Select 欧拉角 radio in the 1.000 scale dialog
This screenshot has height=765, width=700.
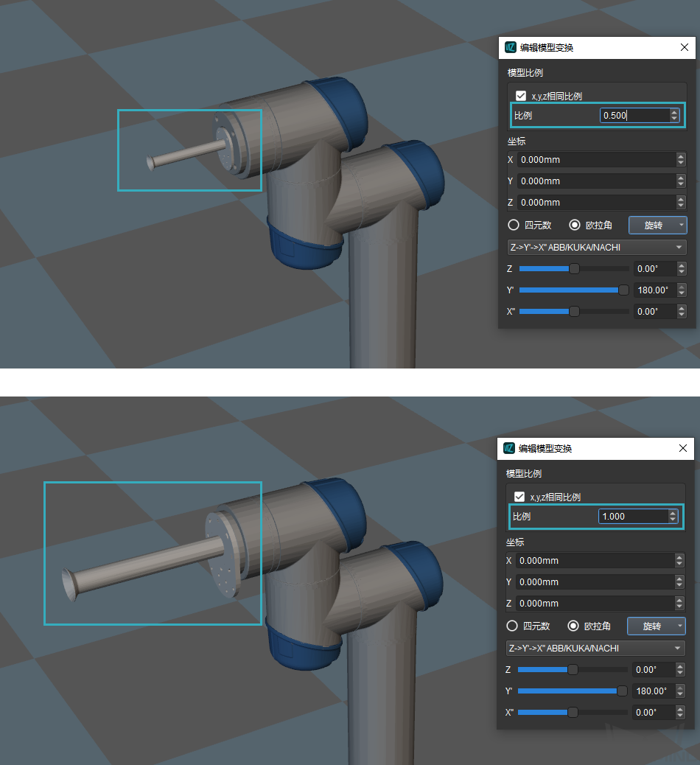[573, 626]
